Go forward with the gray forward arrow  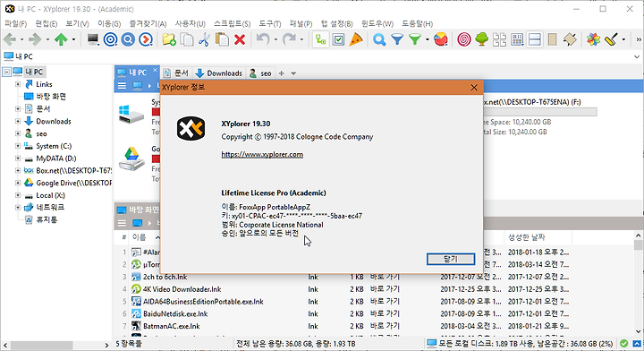[x=35, y=39]
